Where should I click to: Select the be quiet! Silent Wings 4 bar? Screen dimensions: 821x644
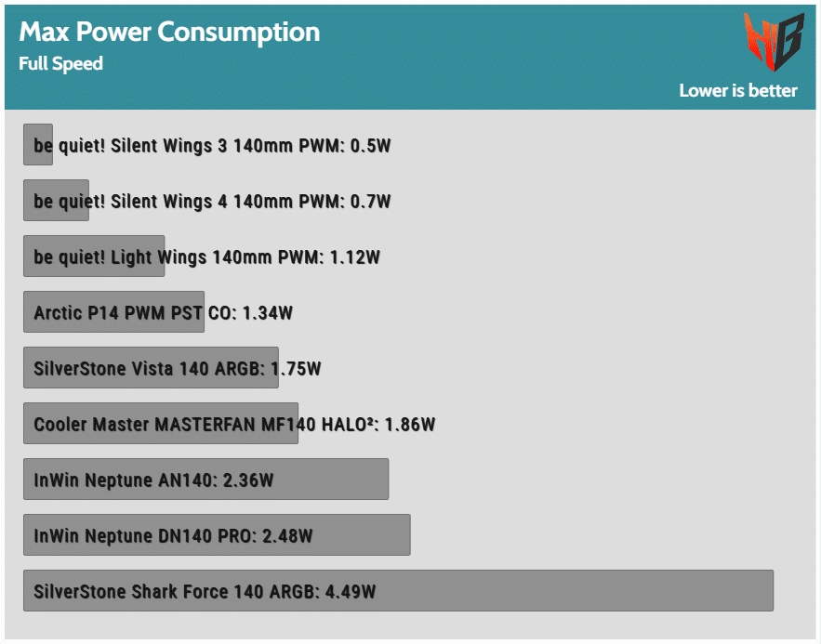56,201
